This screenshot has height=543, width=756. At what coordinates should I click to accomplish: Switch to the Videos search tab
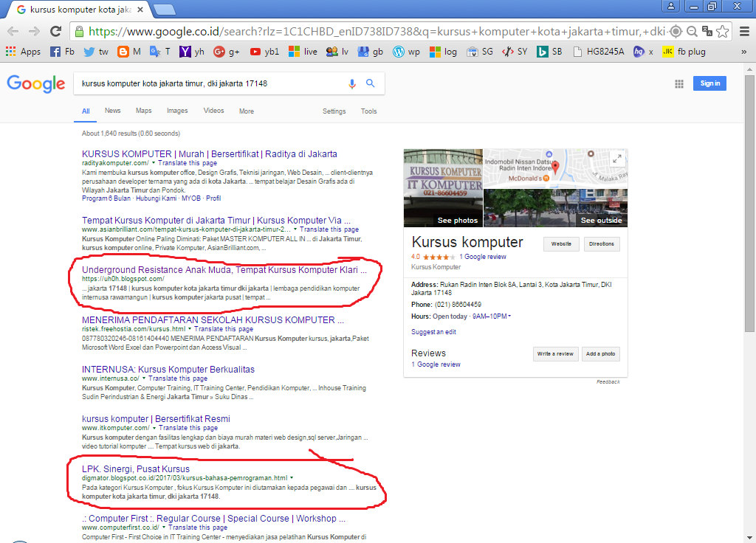click(x=213, y=111)
